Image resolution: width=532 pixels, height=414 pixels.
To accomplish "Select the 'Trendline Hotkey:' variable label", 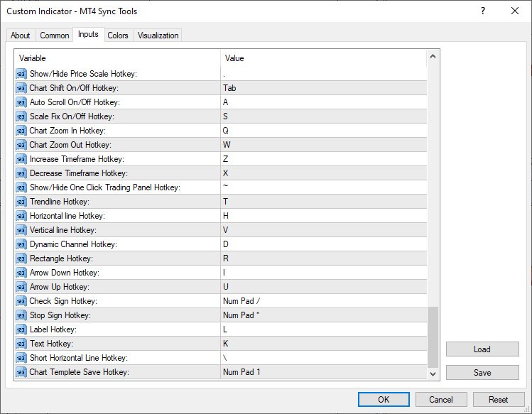I will (x=60, y=202).
